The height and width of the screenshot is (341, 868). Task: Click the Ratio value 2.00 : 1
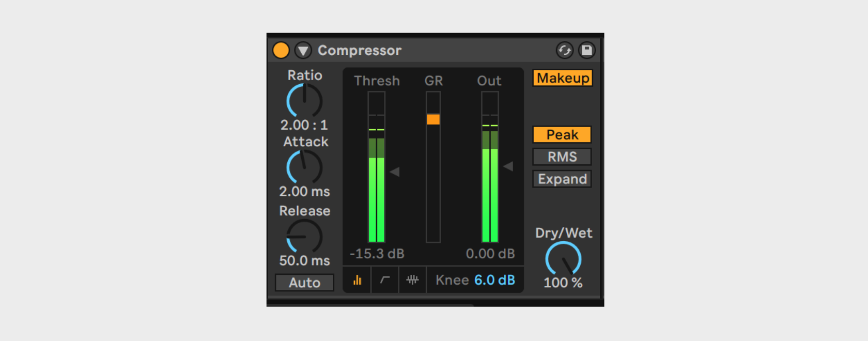[304, 125]
